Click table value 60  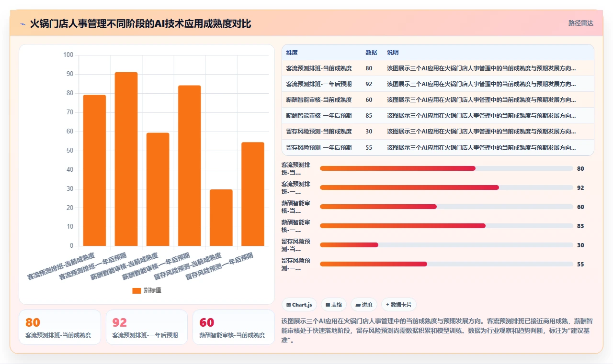369,100
